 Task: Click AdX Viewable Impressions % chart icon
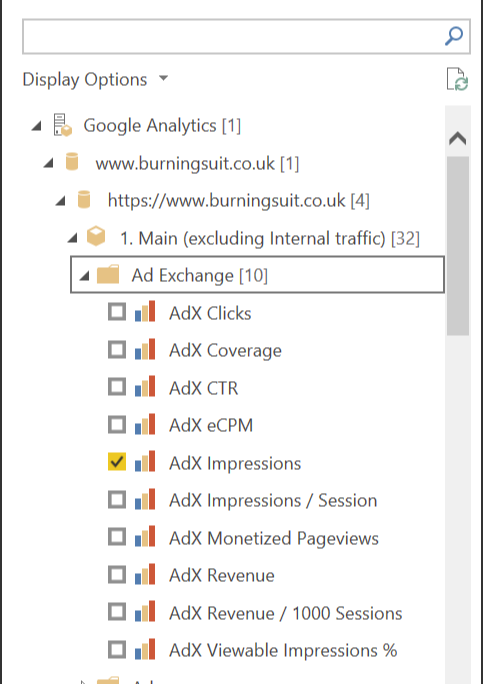145,649
